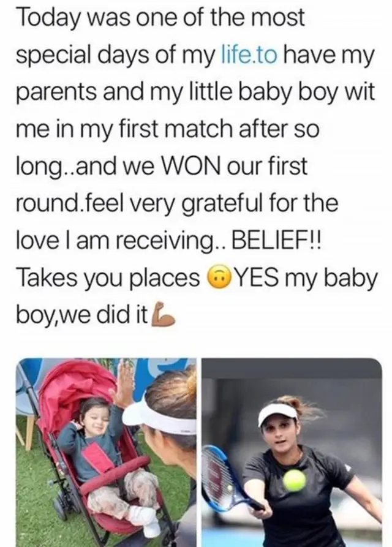Click the text 'boy,we did it'
Screen dimensions: 392x547
(82, 315)
